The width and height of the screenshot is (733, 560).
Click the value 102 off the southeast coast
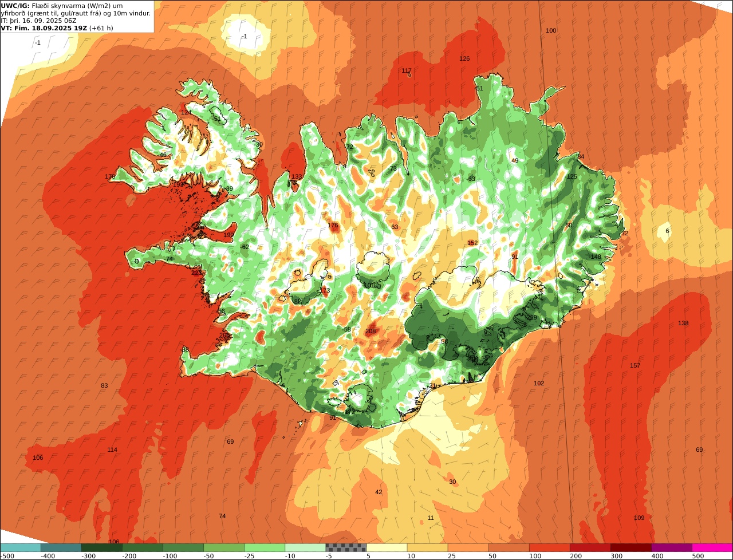point(539,384)
